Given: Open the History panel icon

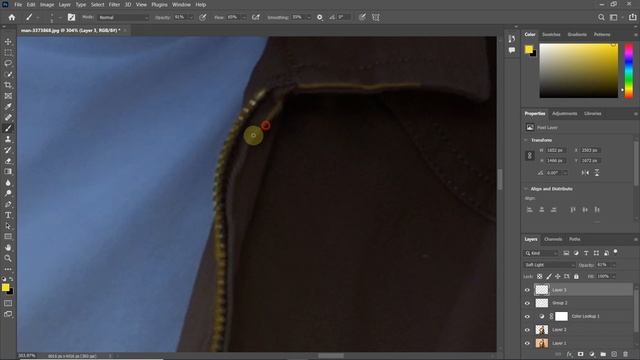Looking at the screenshot, I should (512, 39).
